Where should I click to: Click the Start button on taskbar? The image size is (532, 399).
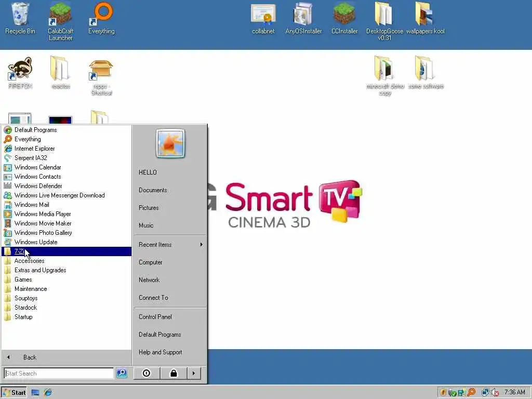[14, 393]
